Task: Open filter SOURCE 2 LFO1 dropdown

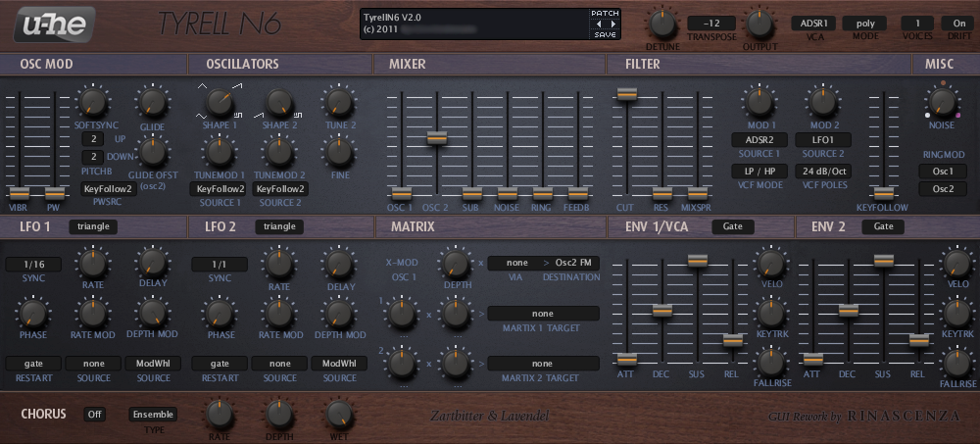Action: (x=823, y=139)
